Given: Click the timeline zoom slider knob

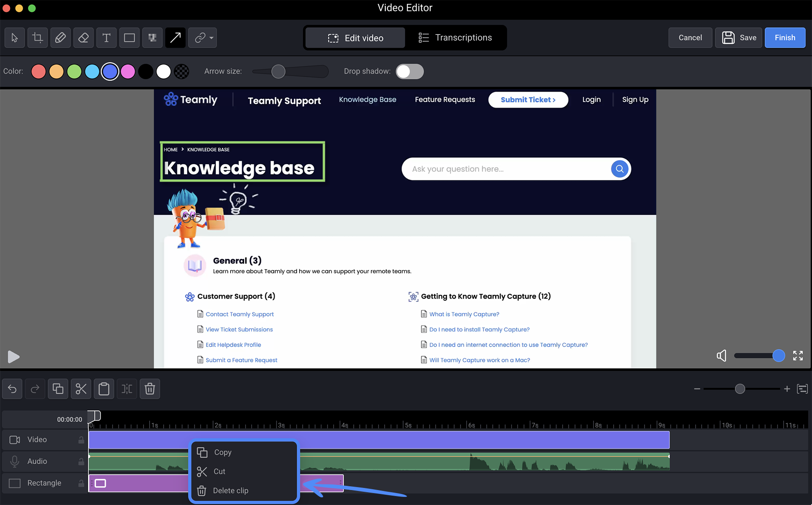Looking at the screenshot, I should (740, 389).
